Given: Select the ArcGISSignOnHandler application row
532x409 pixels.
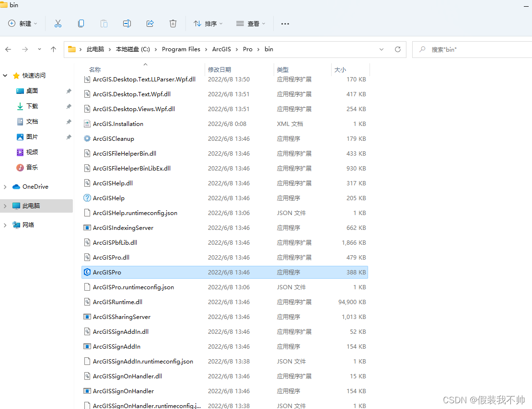Looking at the screenshot, I should [x=225, y=391].
